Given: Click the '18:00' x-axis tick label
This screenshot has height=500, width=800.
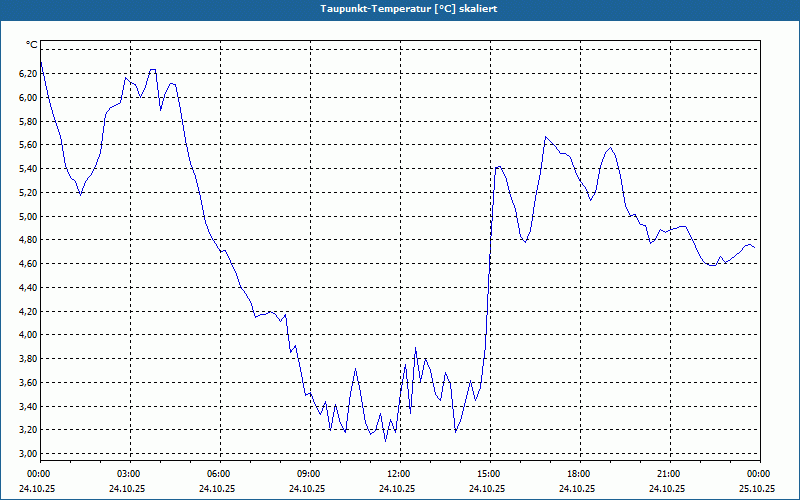Looking at the screenshot, I should click(580, 474).
